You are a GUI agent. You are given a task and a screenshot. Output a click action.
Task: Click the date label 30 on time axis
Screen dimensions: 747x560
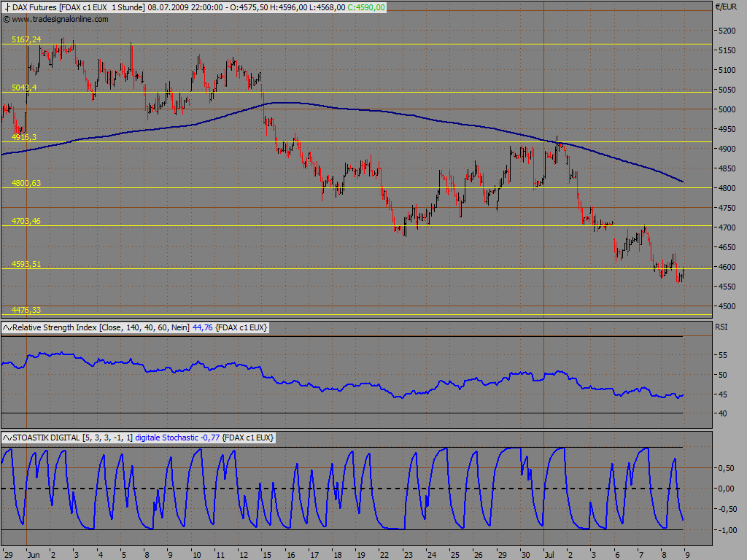pyautogui.click(x=525, y=555)
